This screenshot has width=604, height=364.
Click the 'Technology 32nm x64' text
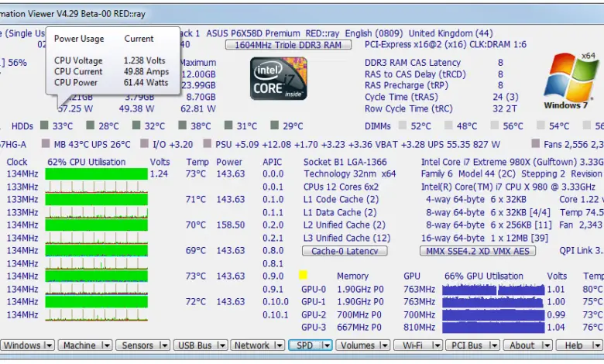350,173
